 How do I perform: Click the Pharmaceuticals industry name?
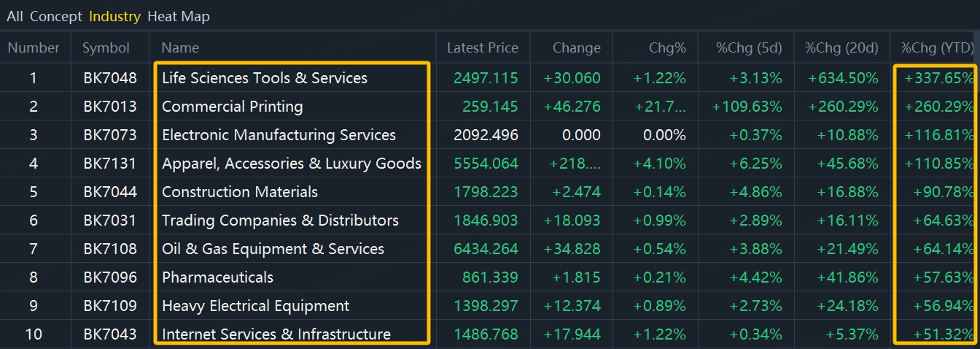[x=217, y=277]
